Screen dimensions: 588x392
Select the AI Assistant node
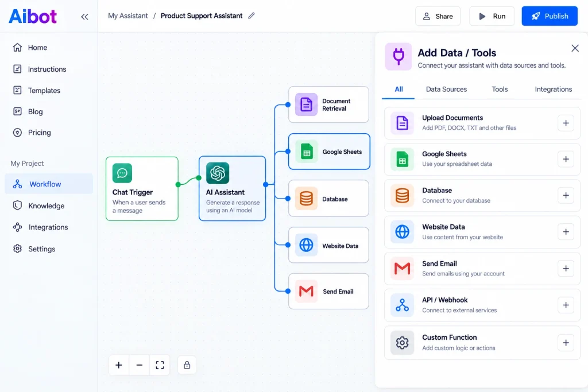[232, 188]
